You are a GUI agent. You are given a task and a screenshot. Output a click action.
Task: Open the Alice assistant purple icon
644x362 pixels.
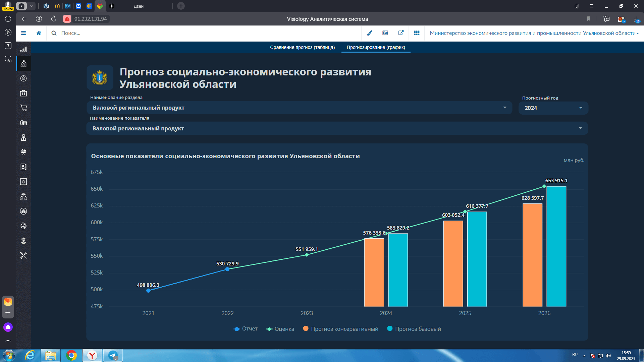[8, 327]
